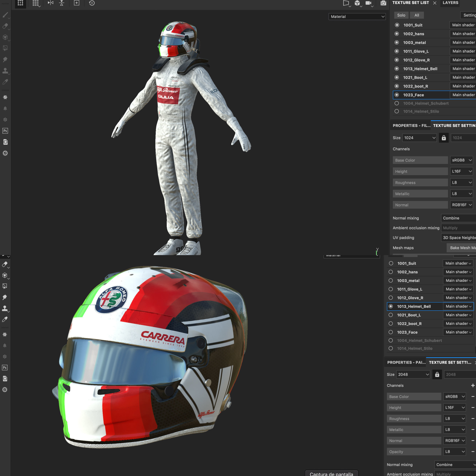
Task: Click the boxed crosshair icon in upper toolbar
Action: pos(77,3)
